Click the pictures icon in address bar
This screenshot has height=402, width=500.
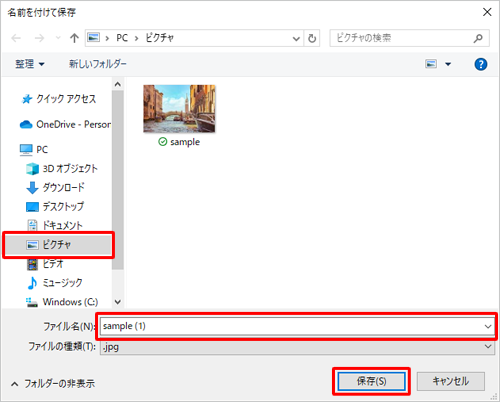pyautogui.click(x=94, y=37)
